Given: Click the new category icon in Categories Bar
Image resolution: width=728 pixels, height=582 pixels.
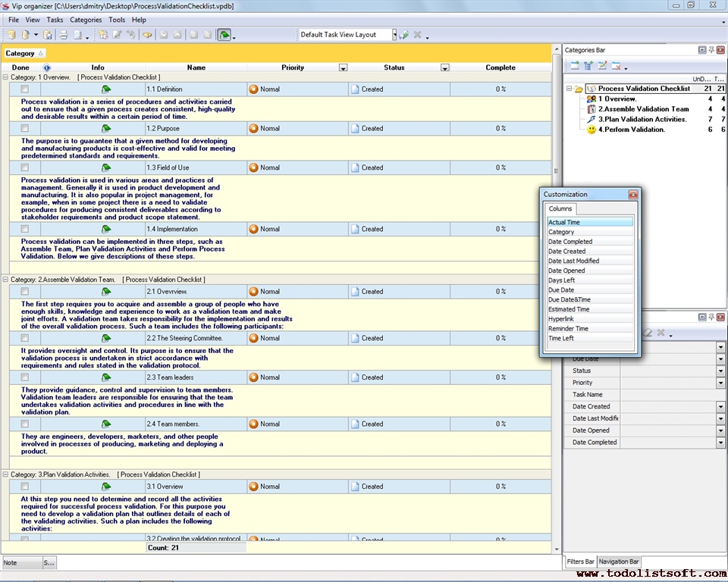Looking at the screenshot, I should point(576,66).
